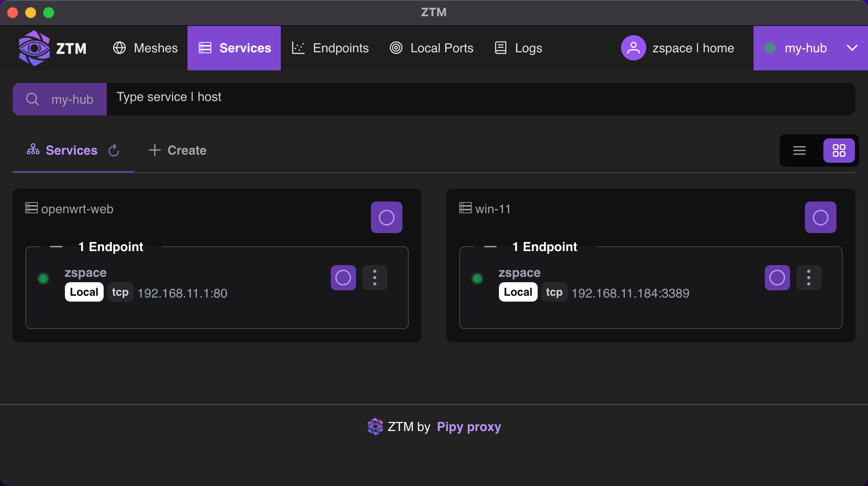Click the circle button on openwrt-web card
This screenshot has height=486, width=868.
[x=386, y=217]
